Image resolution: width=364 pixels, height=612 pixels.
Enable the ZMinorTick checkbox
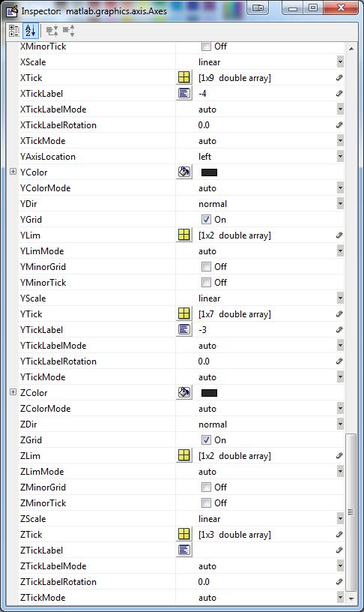[x=206, y=502]
